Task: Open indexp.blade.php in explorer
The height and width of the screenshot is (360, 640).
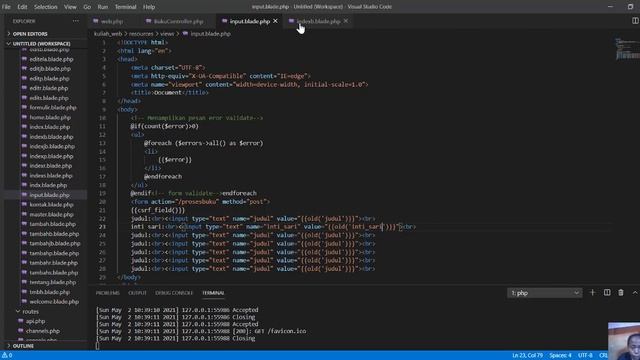Action: point(51,156)
